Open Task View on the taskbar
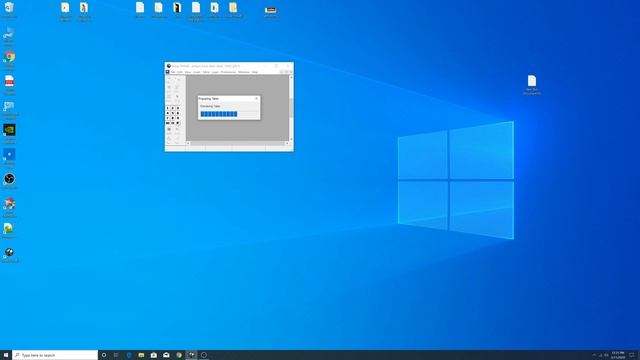The width and height of the screenshot is (640, 360). 116,355
